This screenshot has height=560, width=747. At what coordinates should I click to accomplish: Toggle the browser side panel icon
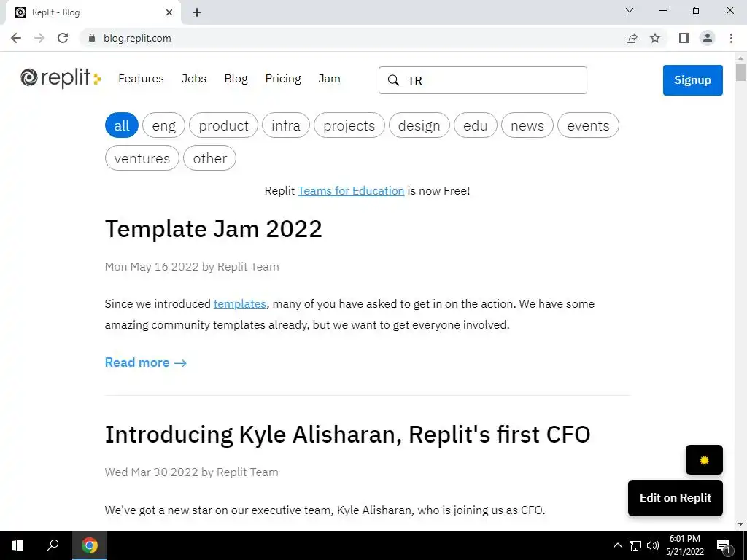point(684,38)
